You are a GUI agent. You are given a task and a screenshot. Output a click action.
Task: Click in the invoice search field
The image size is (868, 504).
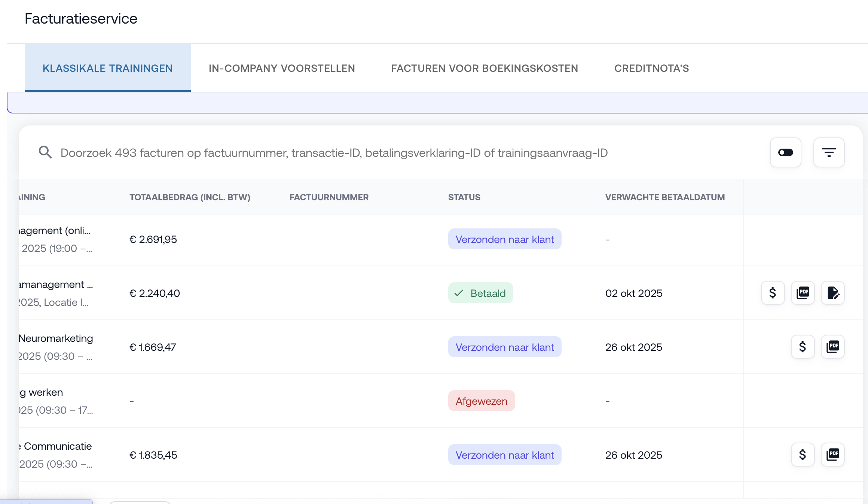(x=334, y=153)
